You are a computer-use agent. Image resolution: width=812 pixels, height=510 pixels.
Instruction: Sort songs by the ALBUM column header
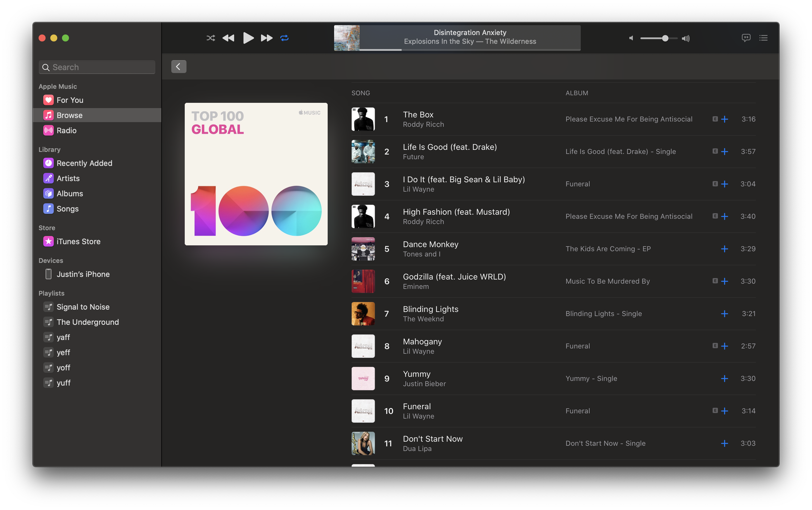pos(577,93)
